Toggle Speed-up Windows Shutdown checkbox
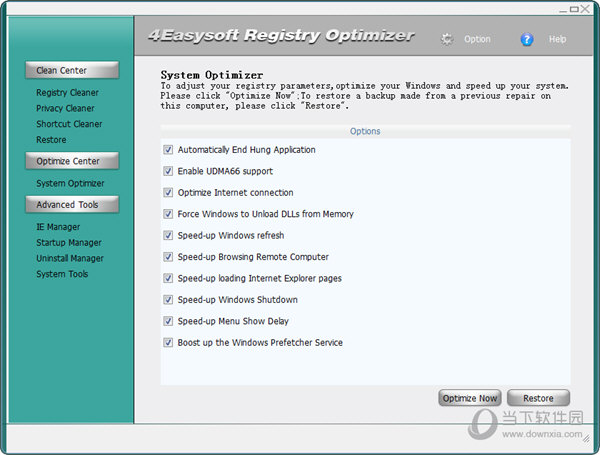Screen dimensions: 600x455 click(168, 300)
